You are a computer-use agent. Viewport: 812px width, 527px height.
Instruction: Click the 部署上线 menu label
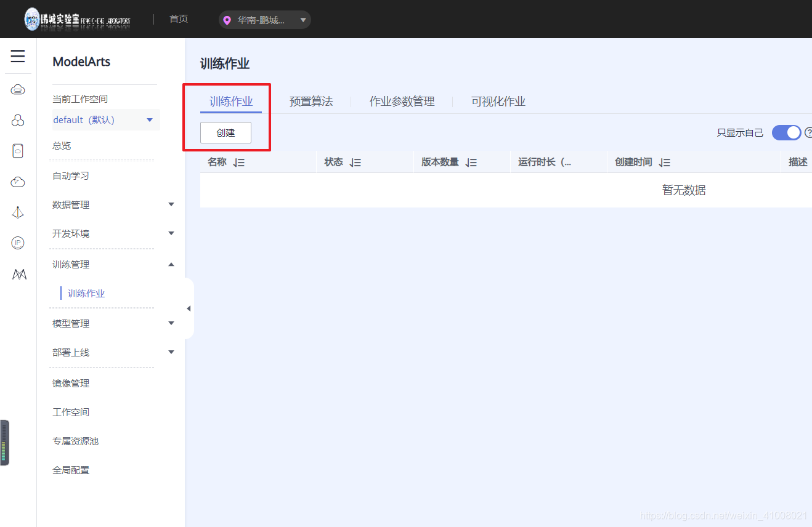point(71,353)
